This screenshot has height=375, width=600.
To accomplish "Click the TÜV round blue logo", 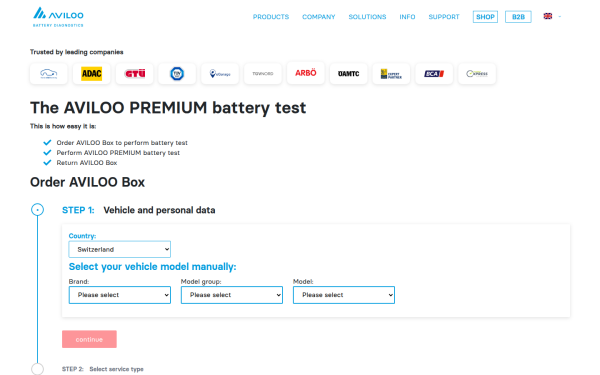I will click(x=177, y=73).
